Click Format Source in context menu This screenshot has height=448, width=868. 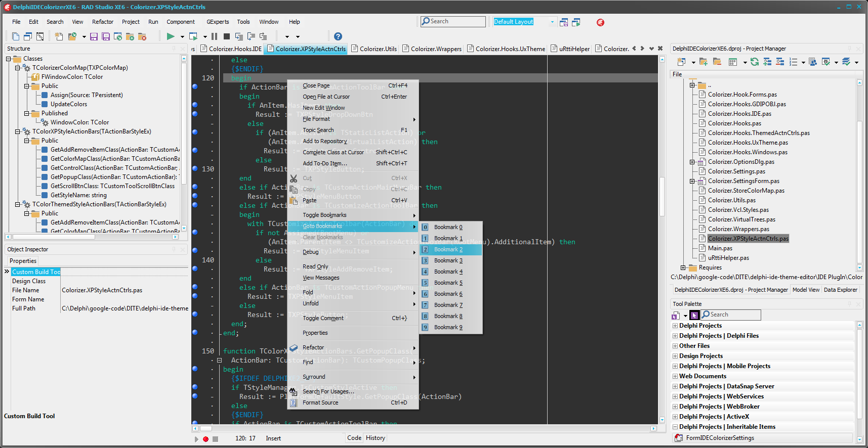(x=353, y=402)
